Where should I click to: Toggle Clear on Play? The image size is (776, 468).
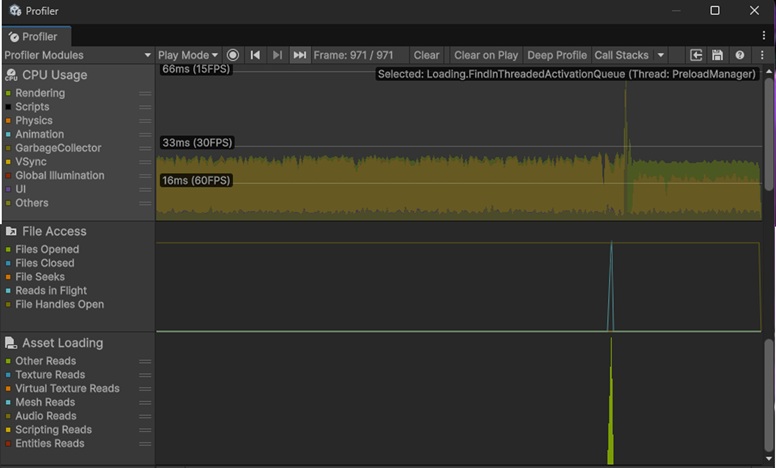click(486, 55)
